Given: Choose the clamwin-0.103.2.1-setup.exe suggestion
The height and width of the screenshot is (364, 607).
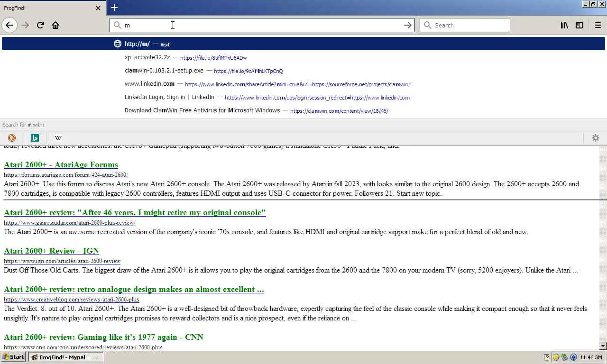Looking at the screenshot, I should click(303, 71).
